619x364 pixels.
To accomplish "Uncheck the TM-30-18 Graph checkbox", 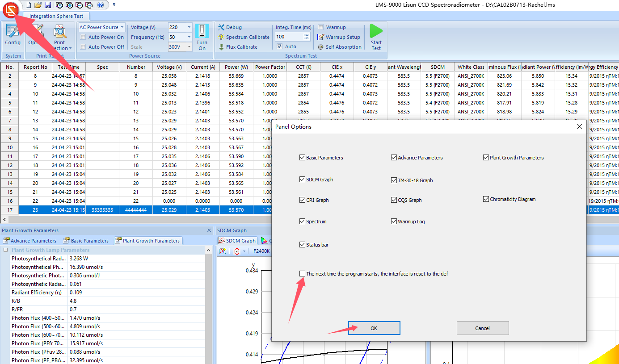I will [394, 180].
